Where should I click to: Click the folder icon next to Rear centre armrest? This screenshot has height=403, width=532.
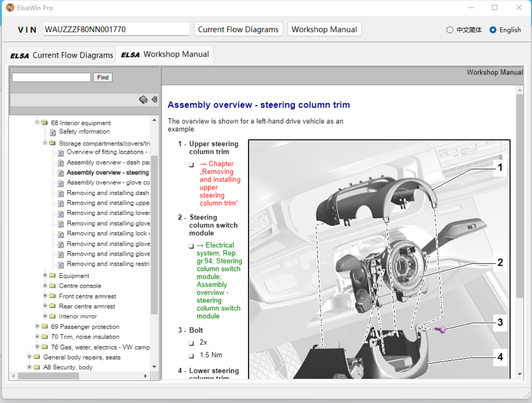(53, 306)
